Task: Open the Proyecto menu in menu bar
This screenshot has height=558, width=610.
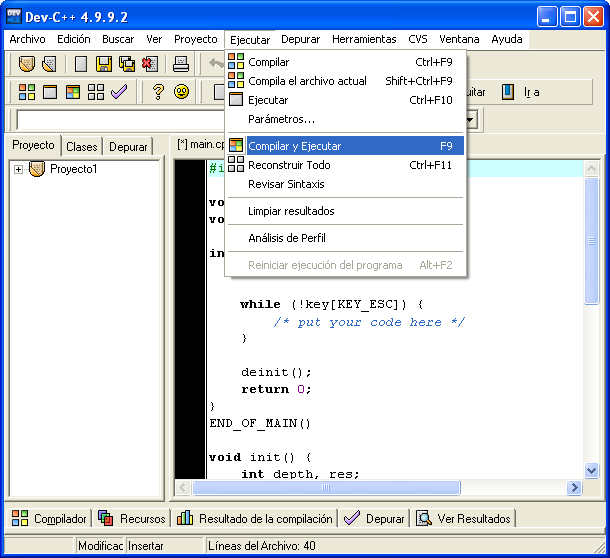Action: coord(196,39)
